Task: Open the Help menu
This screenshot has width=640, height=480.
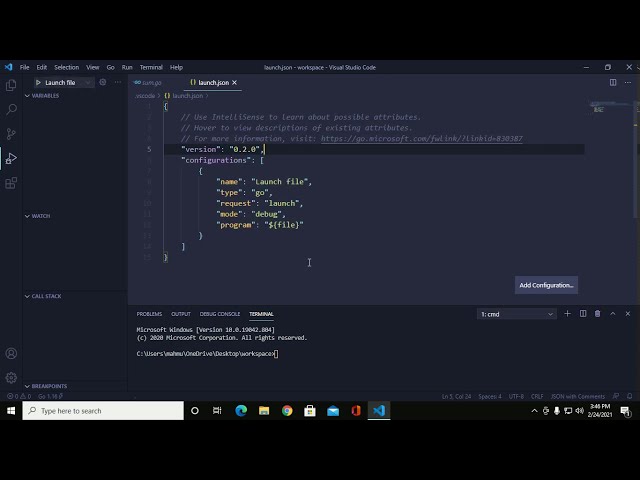Action: (176, 67)
